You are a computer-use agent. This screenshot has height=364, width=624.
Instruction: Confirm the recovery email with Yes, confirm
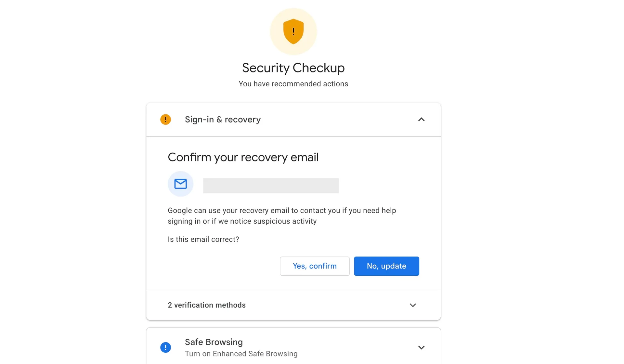click(x=315, y=266)
